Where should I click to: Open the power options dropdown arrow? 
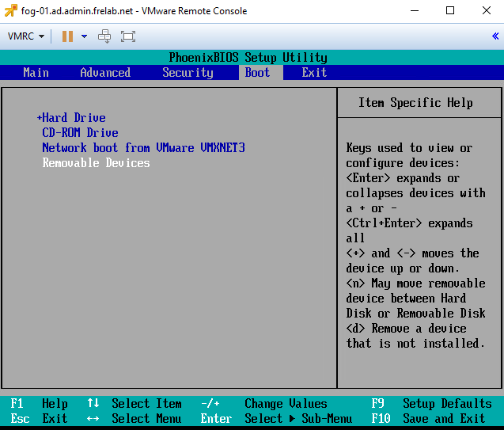(x=84, y=36)
